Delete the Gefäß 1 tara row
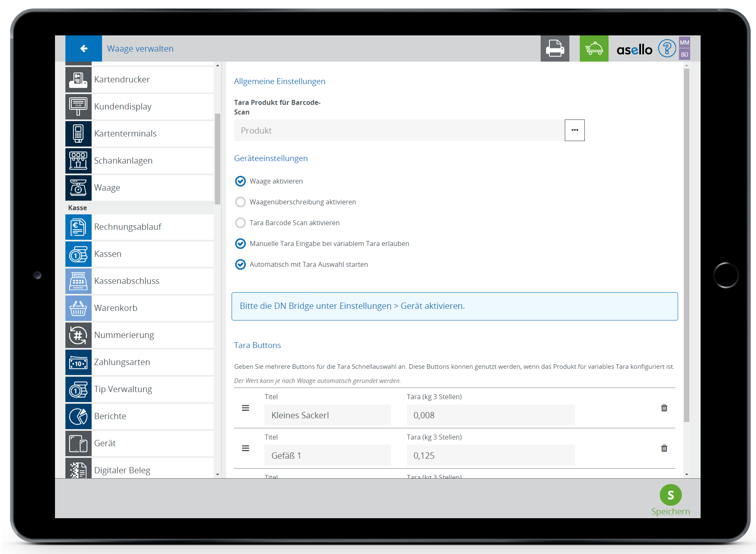Screen dimensions: 756x554 click(664, 448)
